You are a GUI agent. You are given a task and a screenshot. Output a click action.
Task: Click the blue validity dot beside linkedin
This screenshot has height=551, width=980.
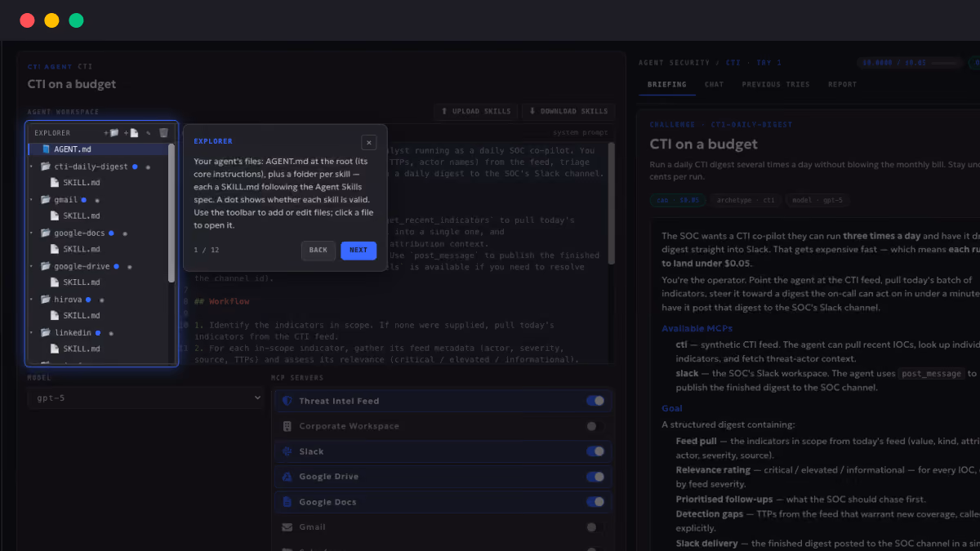tap(98, 333)
